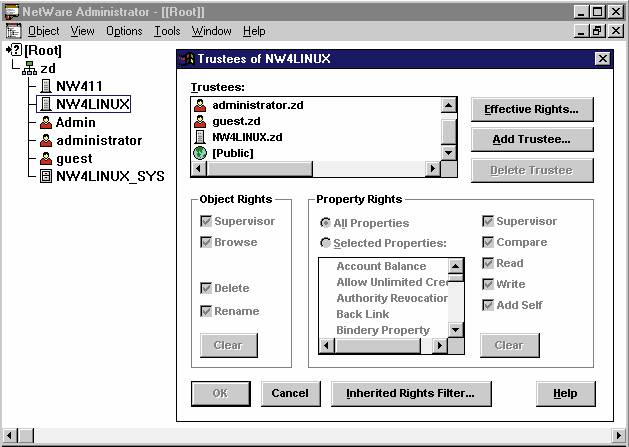Click Trustees list scroll up arrow

pyautogui.click(x=448, y=106)
